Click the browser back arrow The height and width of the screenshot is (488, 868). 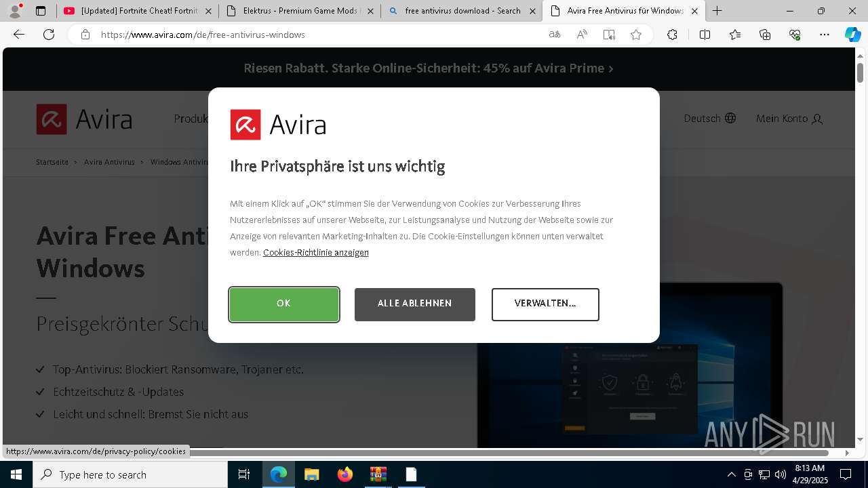(19, 35)
